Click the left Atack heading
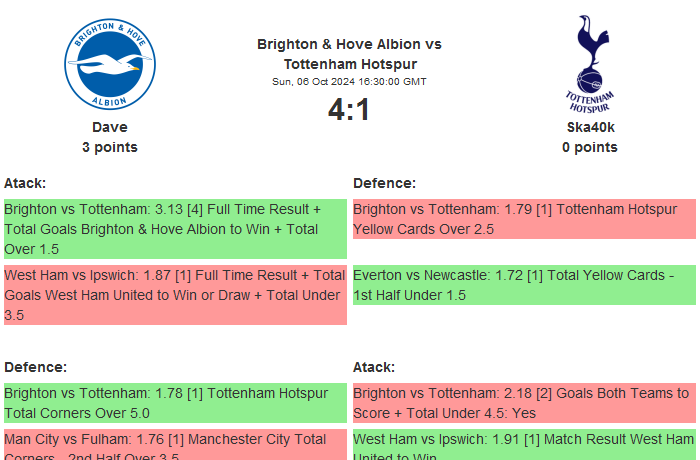Image resolution: width=700 pixels, height=460 pixels. (25, 183)
